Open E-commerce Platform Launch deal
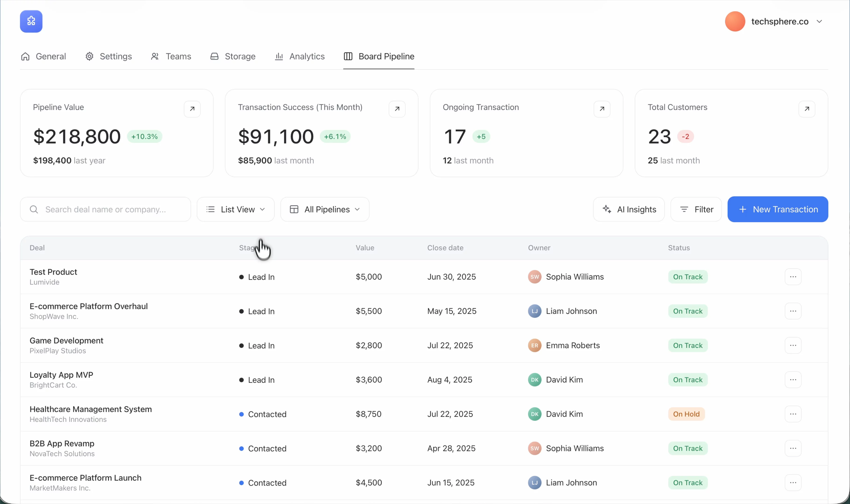Screen dimensions: 850x504 [85, 478]
